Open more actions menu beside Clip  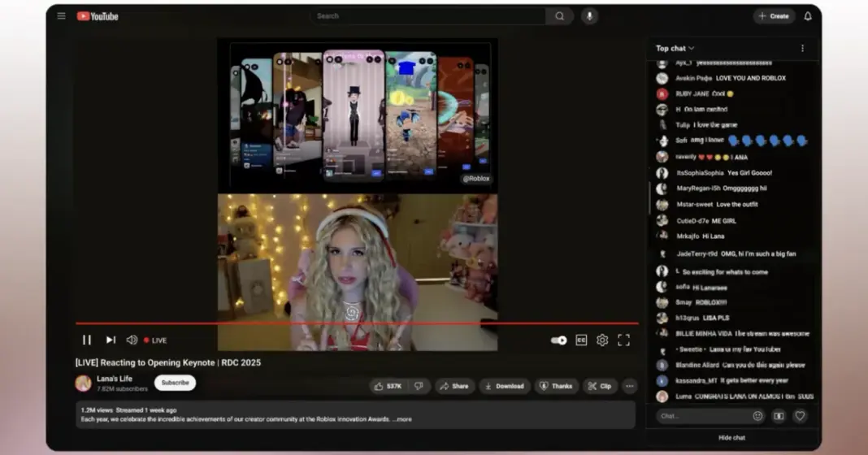pos(629,386)
